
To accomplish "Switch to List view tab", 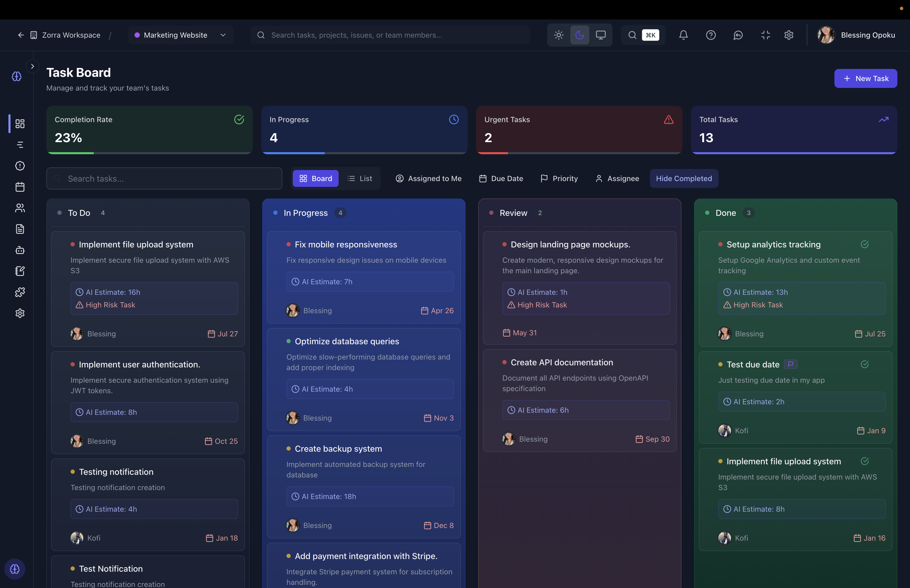I will pos(360,178).
